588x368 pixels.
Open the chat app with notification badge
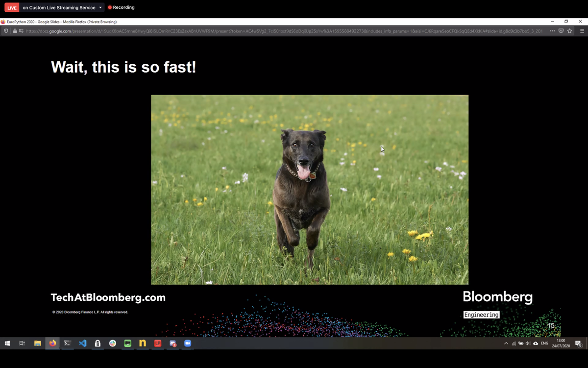172,343
